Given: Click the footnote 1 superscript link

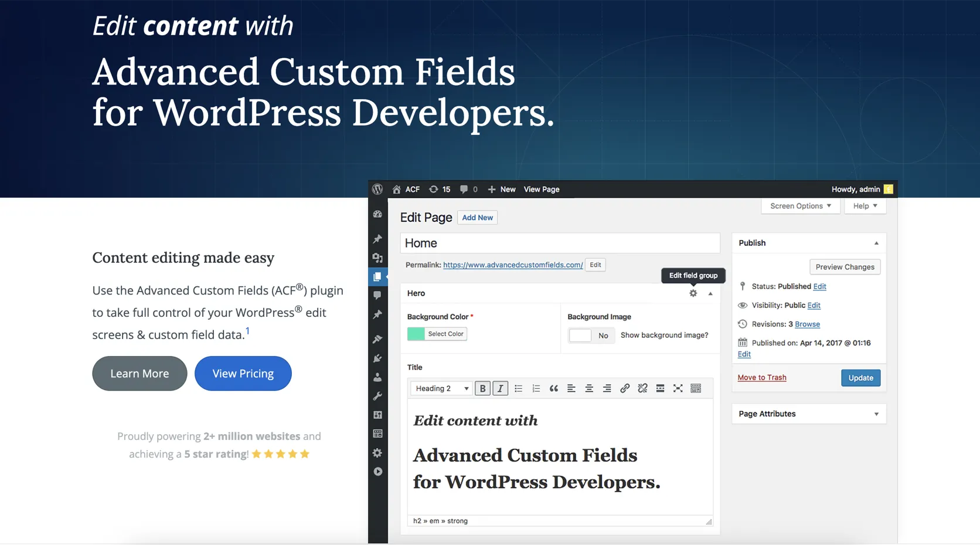Looking at the screenshot, I should click(247, 331).
